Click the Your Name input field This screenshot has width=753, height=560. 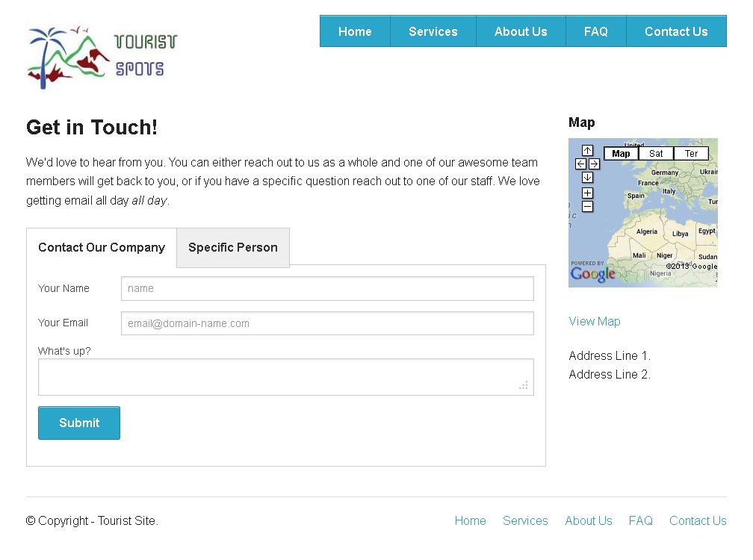pyautogui.click(x=326, y=288)
